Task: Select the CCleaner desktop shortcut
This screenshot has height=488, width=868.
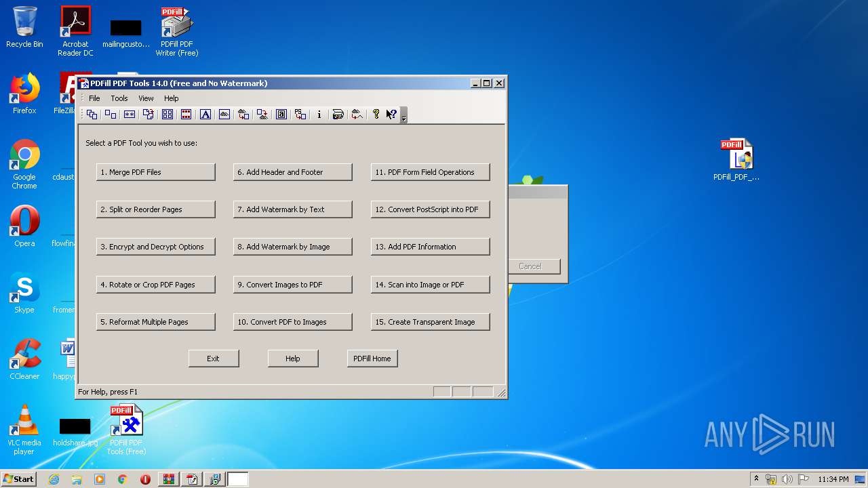Action: pyautogui.click(x=24, y=359)
